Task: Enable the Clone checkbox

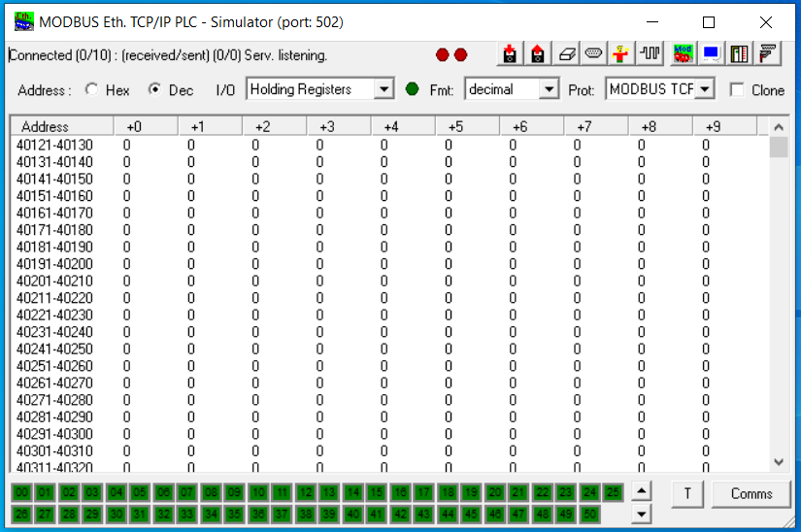Action: pyautogui.click(x=737, y=90)
